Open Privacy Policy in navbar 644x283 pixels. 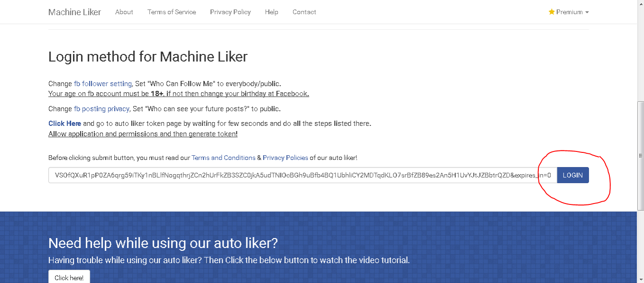coord(230,12)
